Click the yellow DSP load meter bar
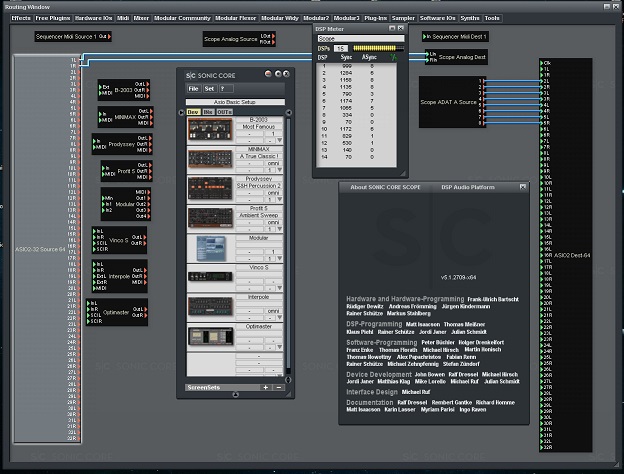Screen dimensions: 624x474 (x=378, y=48)
